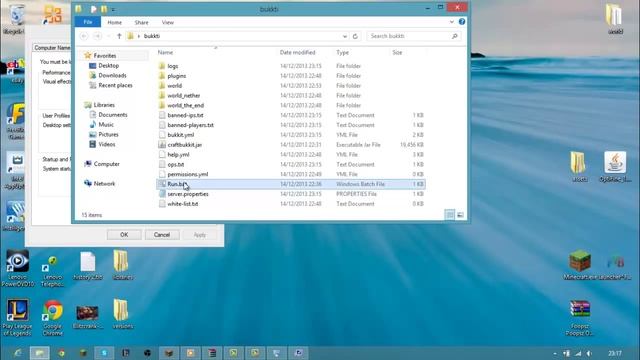Viewport: 640px width, 360px height.
Task: Open the File ribbon tab
Action: tap(88, 22)
